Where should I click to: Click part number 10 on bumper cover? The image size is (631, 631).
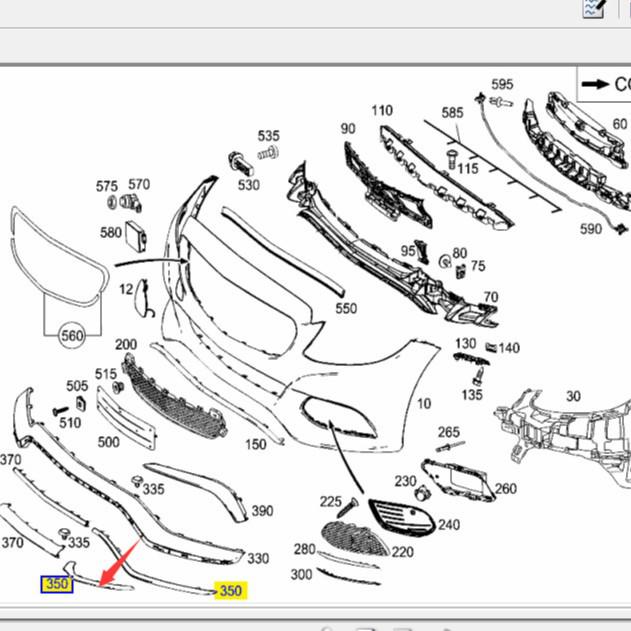[x=424, y=404]
